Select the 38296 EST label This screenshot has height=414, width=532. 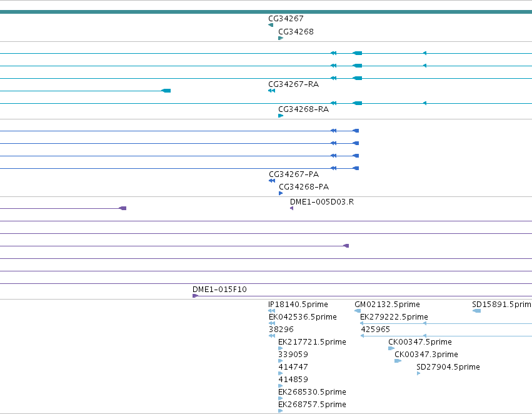pos(281,330)
